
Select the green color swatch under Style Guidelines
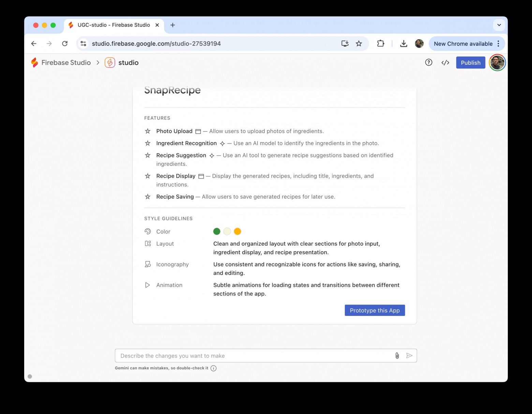[x=217, y=231]
